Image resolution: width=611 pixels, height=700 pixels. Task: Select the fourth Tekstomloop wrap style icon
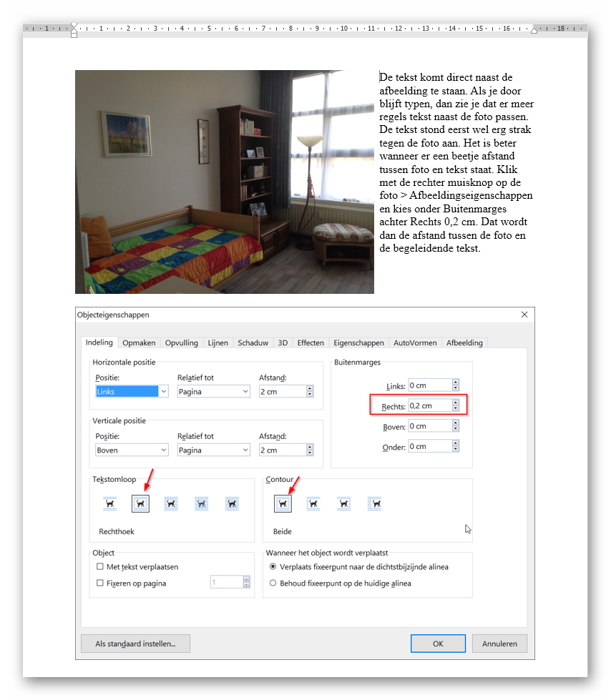coord(201,503)
